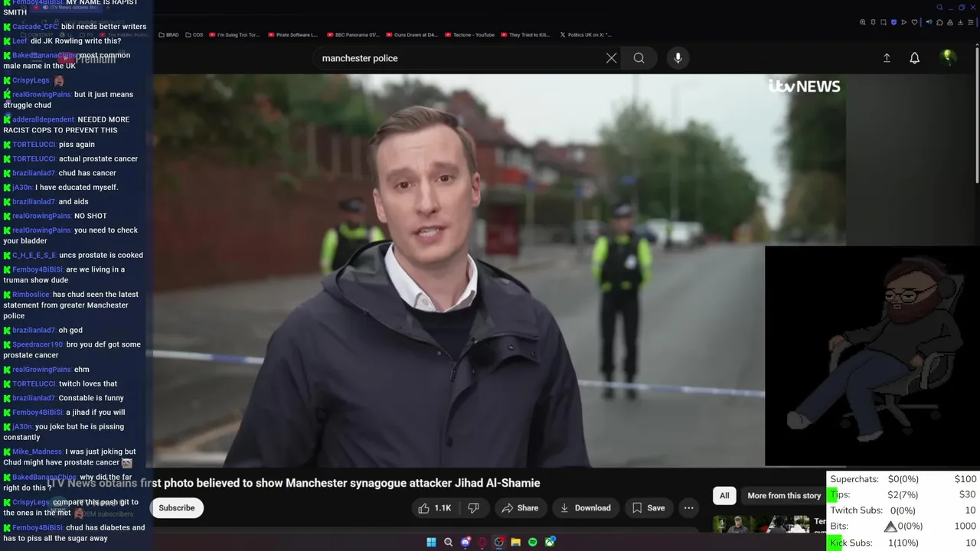Open File Explorer from the taskbar
Viewport: 980px width, 551px height.
(516, 543)
